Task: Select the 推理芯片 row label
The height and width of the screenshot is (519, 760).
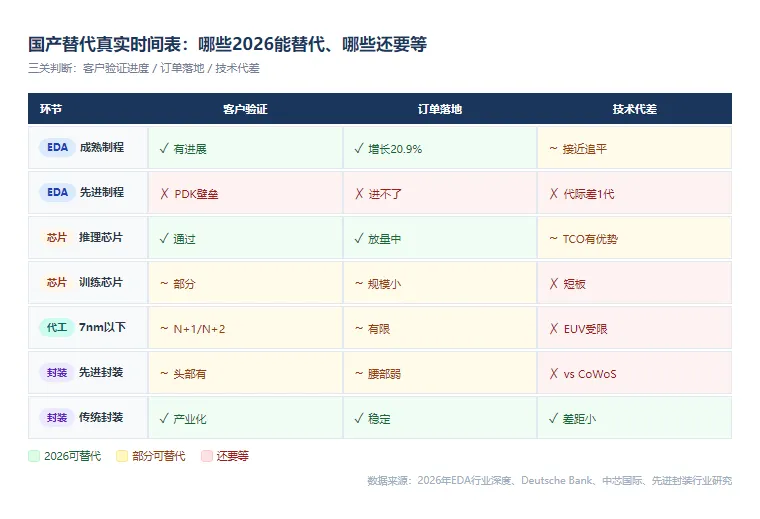Action: (101, 237)
